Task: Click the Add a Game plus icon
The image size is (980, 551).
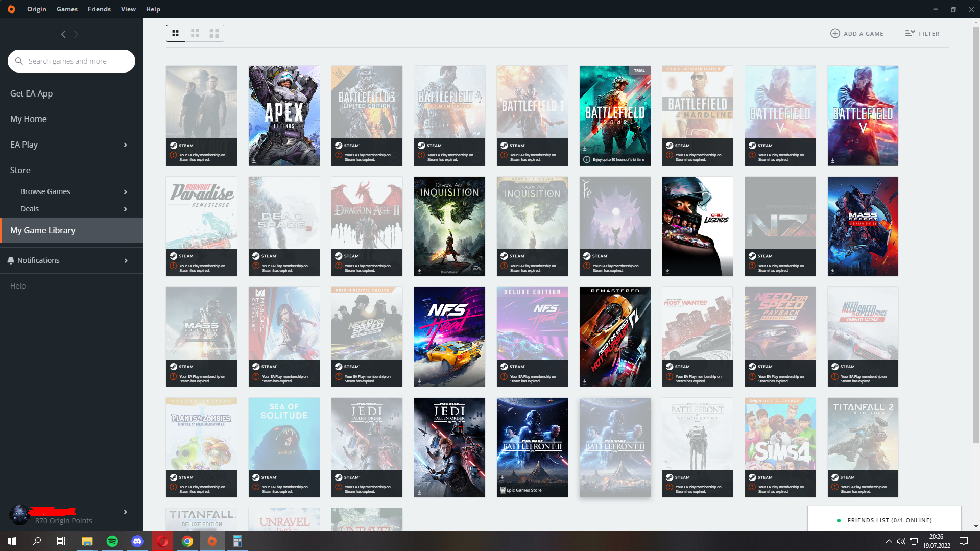Action: (x=835, y=33)
